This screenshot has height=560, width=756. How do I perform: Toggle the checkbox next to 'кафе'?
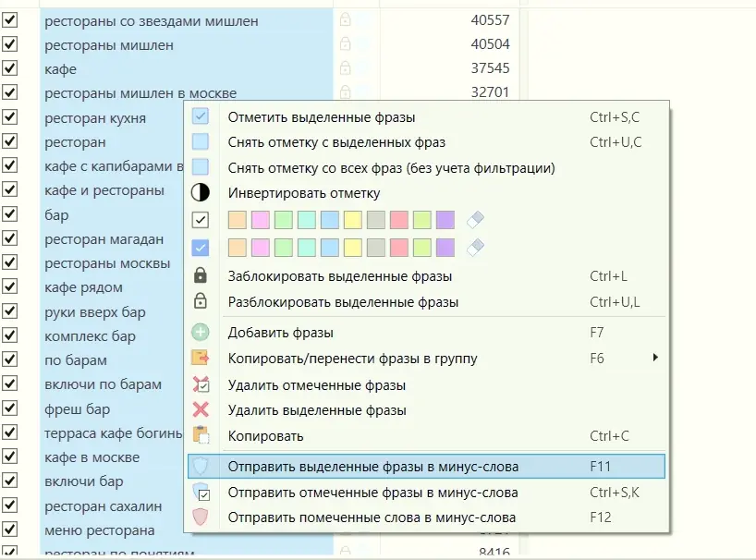click(9, 68)
